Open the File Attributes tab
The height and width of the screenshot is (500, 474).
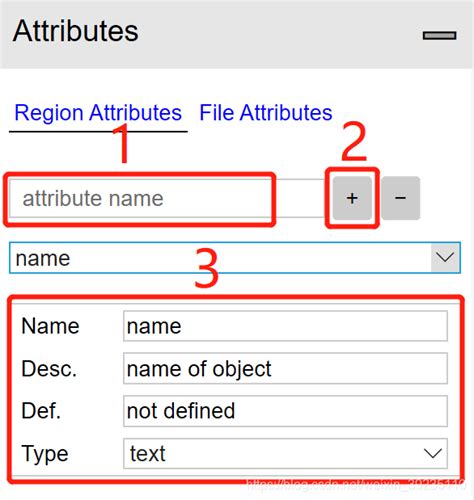click(x=266, y=113)
